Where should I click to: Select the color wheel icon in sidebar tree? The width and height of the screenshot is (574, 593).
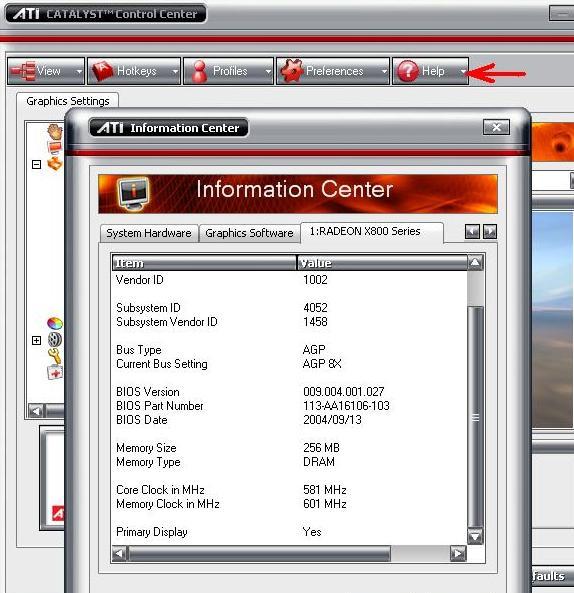point(55,324)
